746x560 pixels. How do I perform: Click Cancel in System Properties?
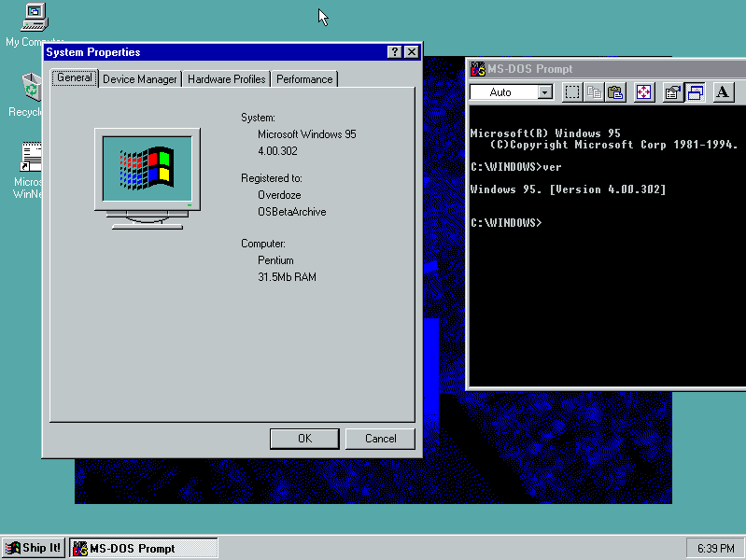[x=380, y=439]
